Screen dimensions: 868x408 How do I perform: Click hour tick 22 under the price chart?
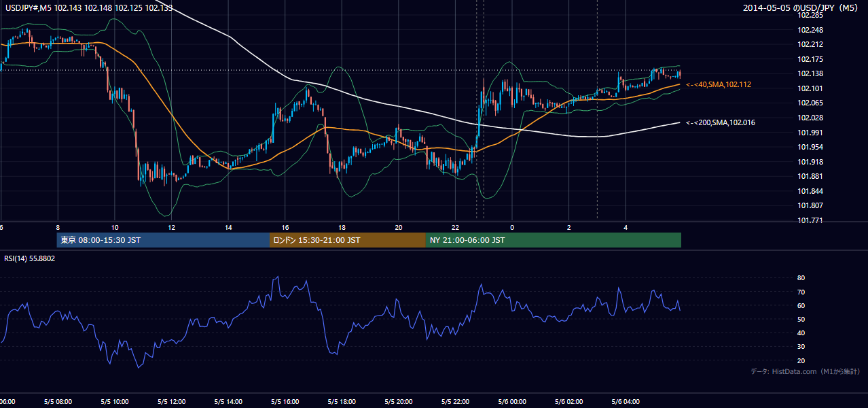[x=455, y=227]
